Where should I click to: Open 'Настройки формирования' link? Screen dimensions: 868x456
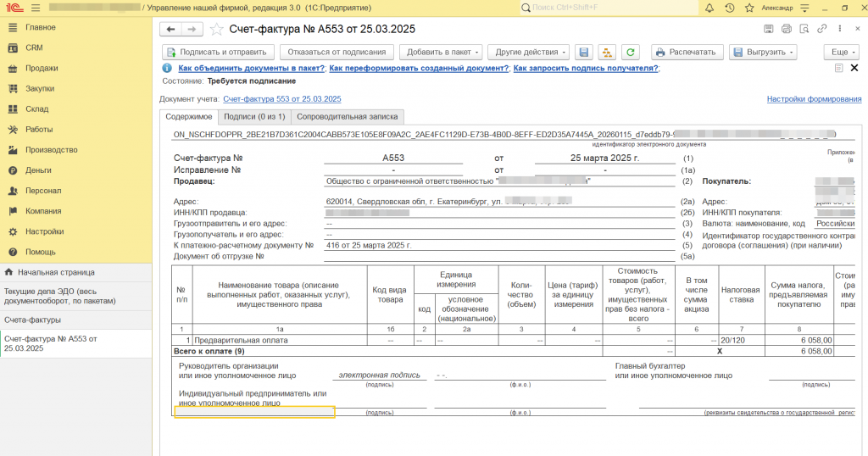coord(814,99)
